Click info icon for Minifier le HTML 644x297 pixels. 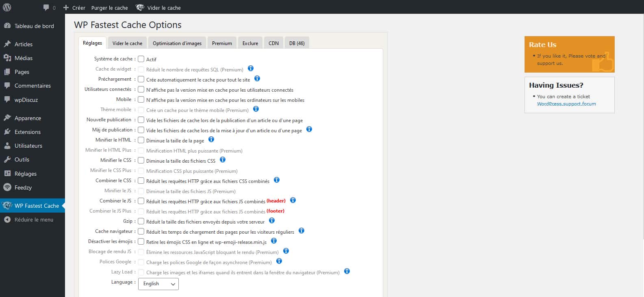[211, 139]
